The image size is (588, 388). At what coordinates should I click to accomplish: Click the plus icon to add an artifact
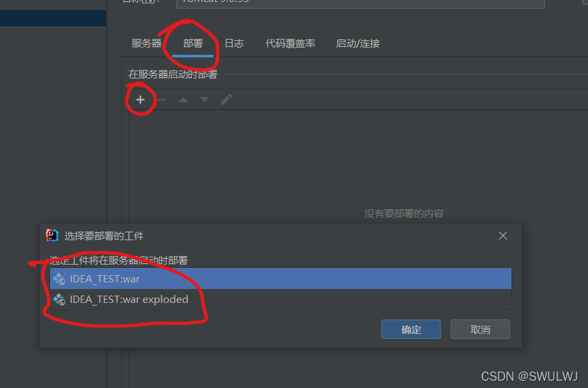coord(140,100)
